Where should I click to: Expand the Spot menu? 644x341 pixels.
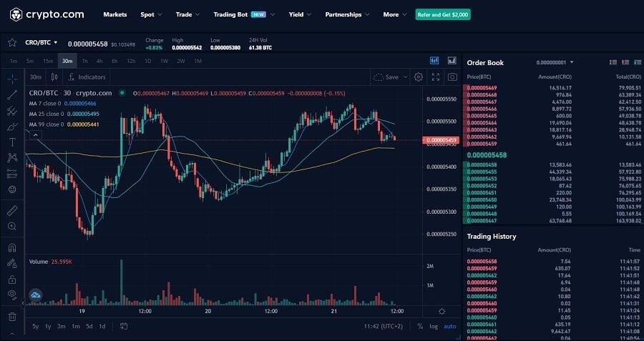(151, 14)
